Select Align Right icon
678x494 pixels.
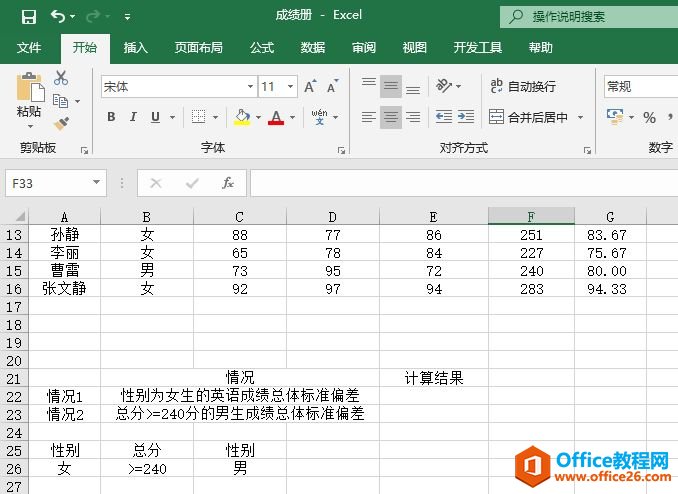[x=413, y=117]
